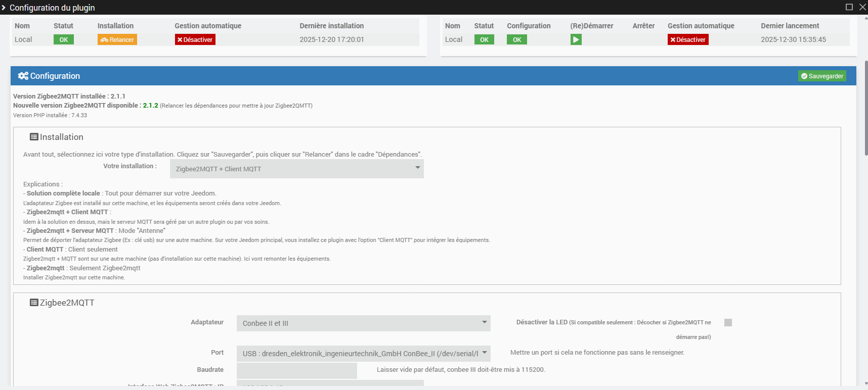868x390 pixels.
Task: Click the 'Dernière installation' column header
Action: (x=332, y=26)
